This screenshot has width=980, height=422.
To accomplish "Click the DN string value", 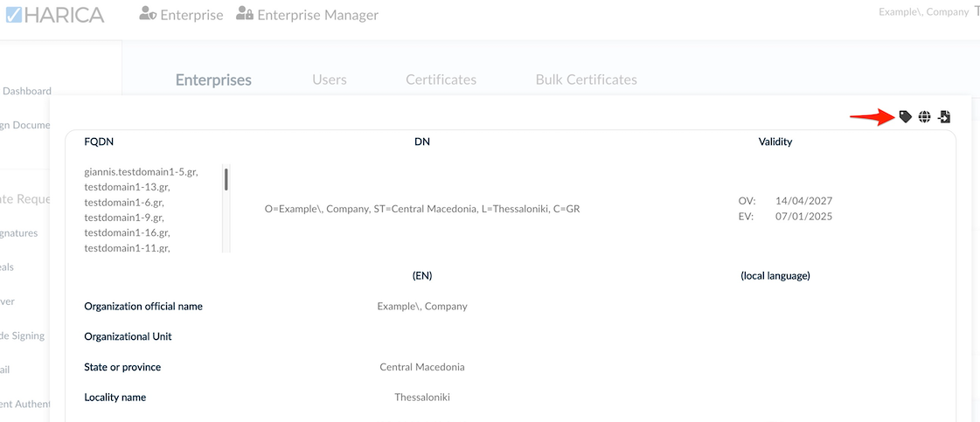I will [422, 210].
